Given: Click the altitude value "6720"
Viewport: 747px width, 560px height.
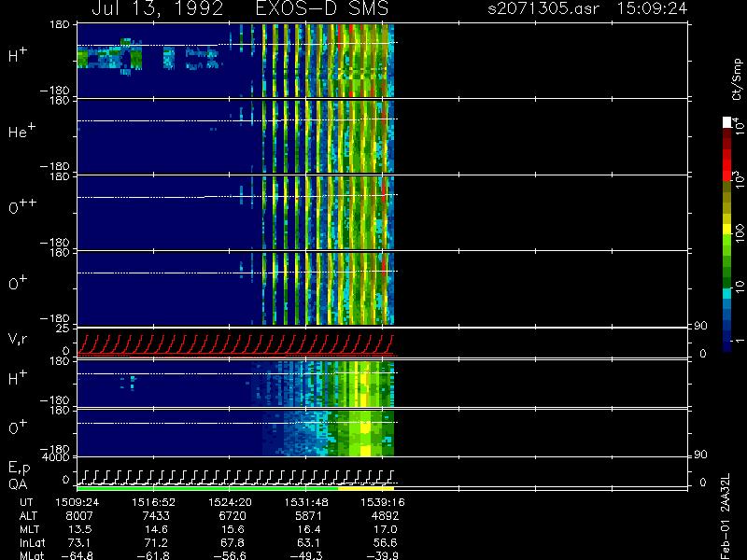Looking at the screenshot, I should click(x=233, y=516).
